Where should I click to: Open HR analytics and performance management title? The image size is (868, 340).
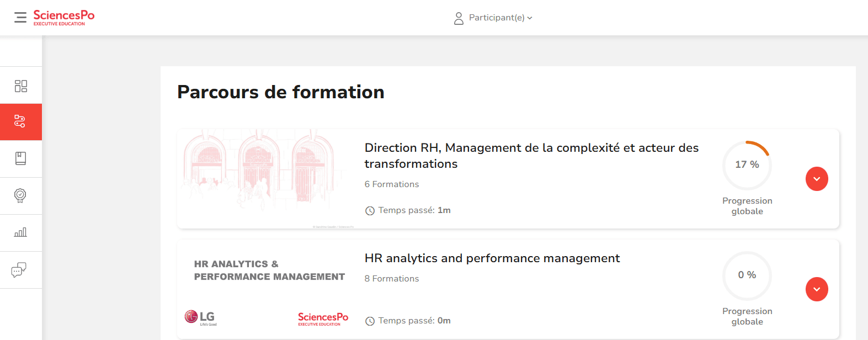[x=492, y=258]
